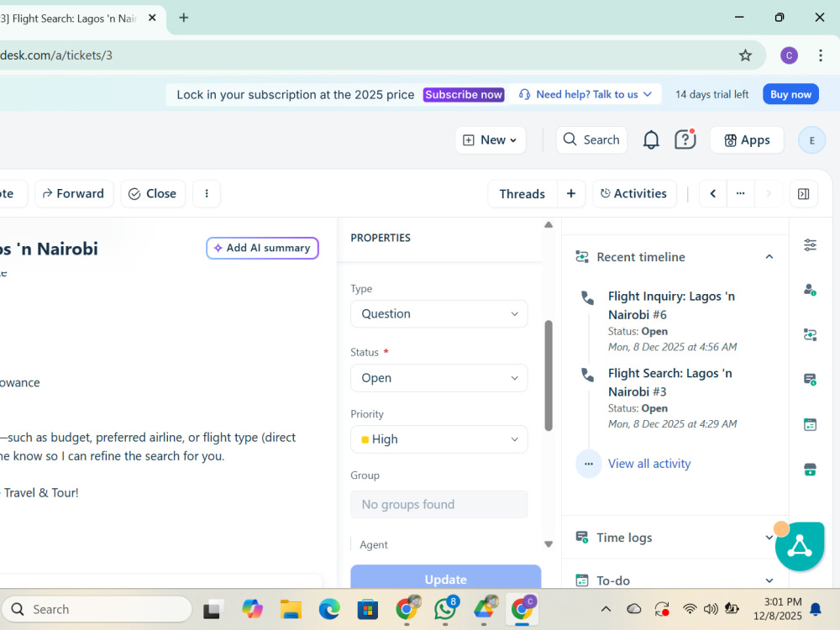Screen dimensions: 840x630
Task: Go to next ticket arrow
Action: pos(769,194)
